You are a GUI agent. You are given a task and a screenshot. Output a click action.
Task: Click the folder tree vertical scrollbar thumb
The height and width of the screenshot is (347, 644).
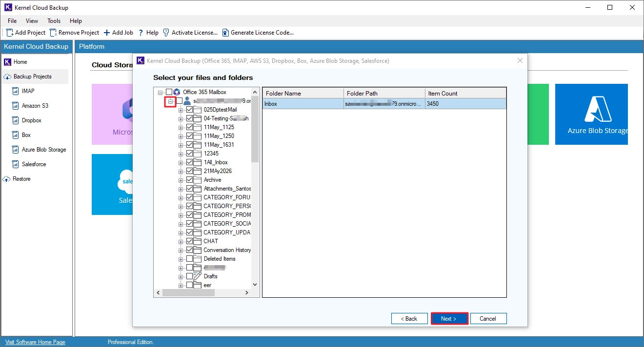coord(255,130)
